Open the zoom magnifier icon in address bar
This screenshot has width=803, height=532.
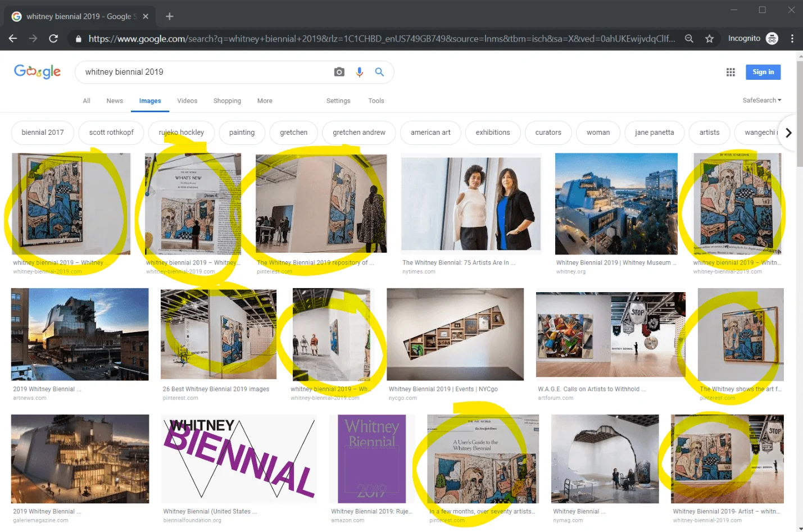pos(689,39)
